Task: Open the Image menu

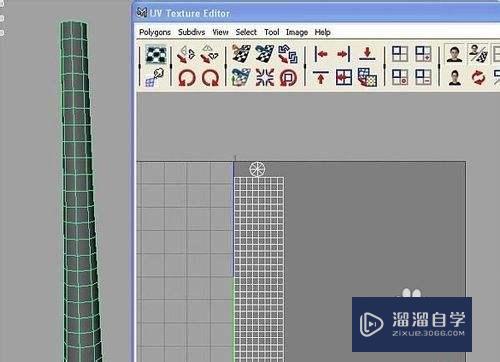Action: [x=297, y=32]
